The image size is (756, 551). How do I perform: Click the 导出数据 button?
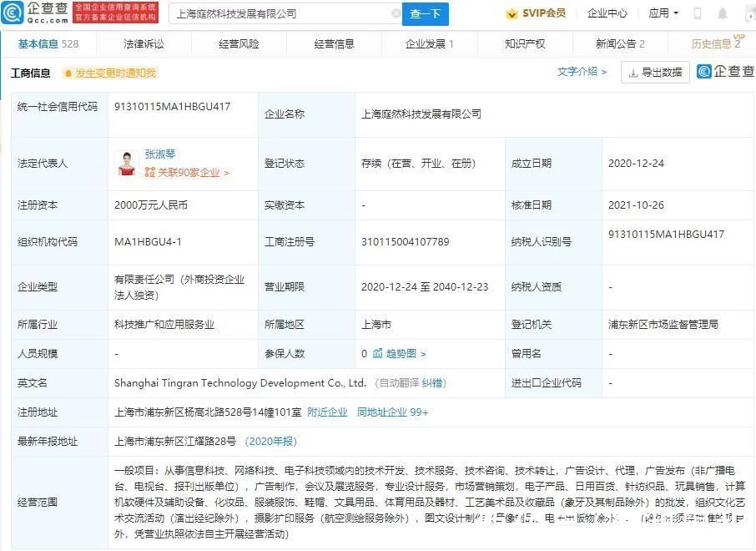click(x=655, y=73)
